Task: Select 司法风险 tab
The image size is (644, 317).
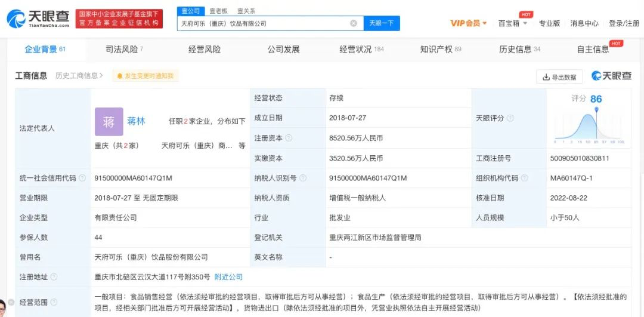Action: tap(125, 50)
